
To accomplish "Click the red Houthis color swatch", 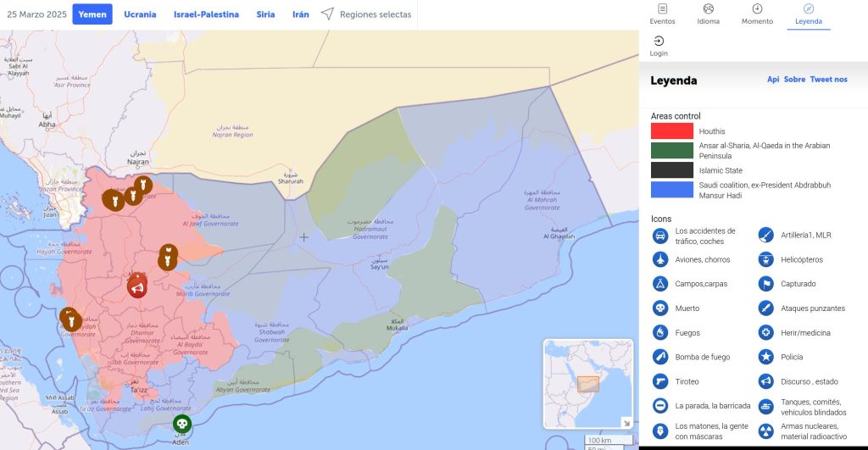I will 671,131.
